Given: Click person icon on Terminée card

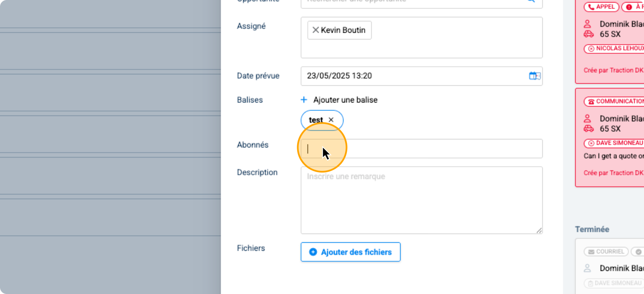Looking at the screenshot, I should [588, 268].
